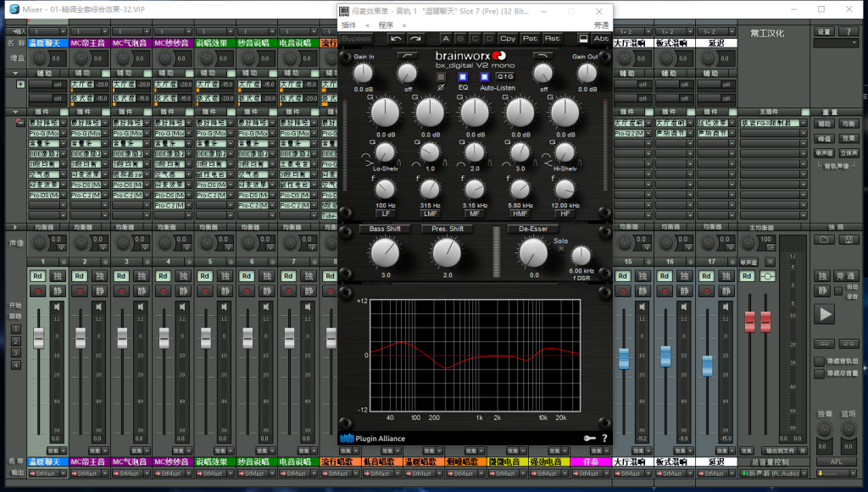Open the Abt about panel

click(x=601, y=39)
